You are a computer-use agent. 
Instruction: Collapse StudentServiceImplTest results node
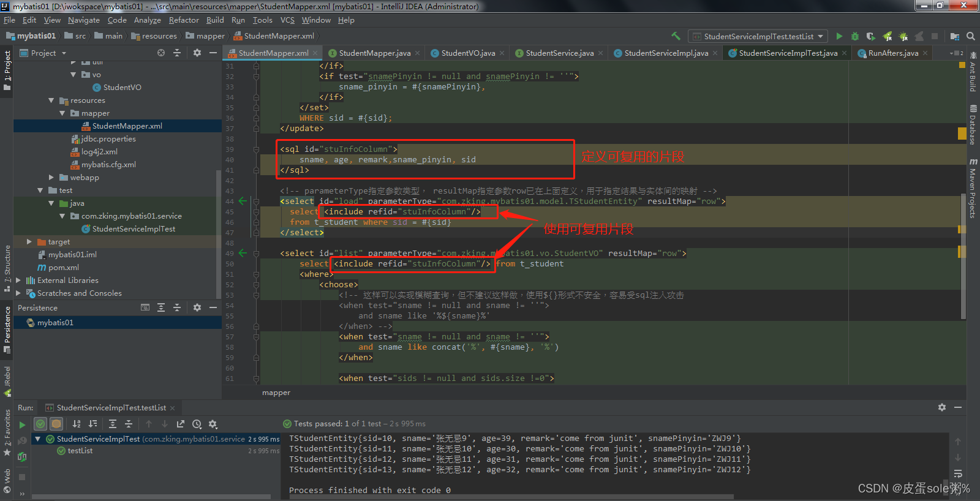38,439
